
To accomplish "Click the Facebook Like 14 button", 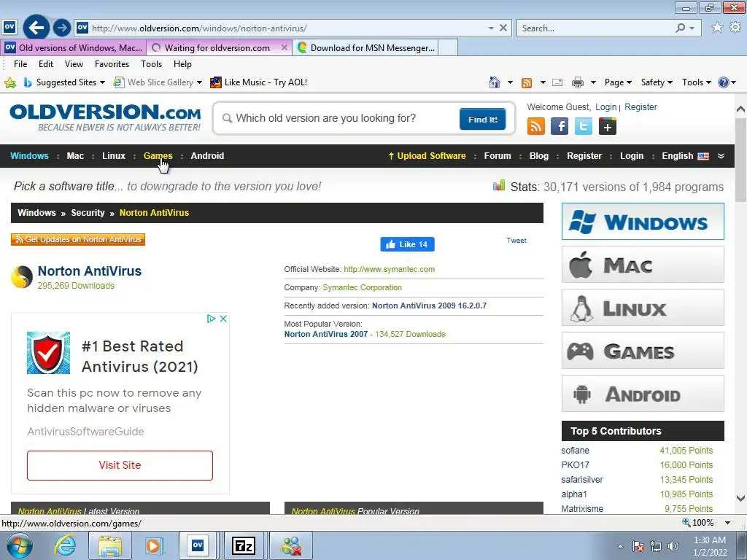I will (407, 244).
